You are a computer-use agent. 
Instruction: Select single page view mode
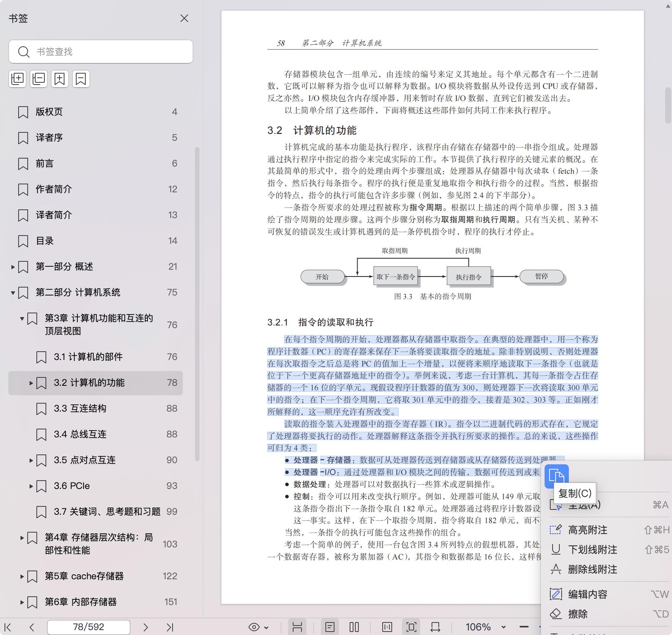pos(330,627)
